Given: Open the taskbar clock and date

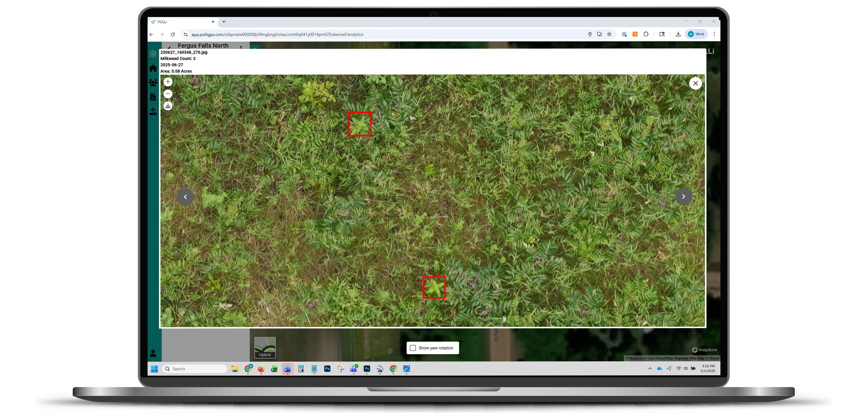Looking at the screenshot, I should pyautogui.click(x=708, y=369).
